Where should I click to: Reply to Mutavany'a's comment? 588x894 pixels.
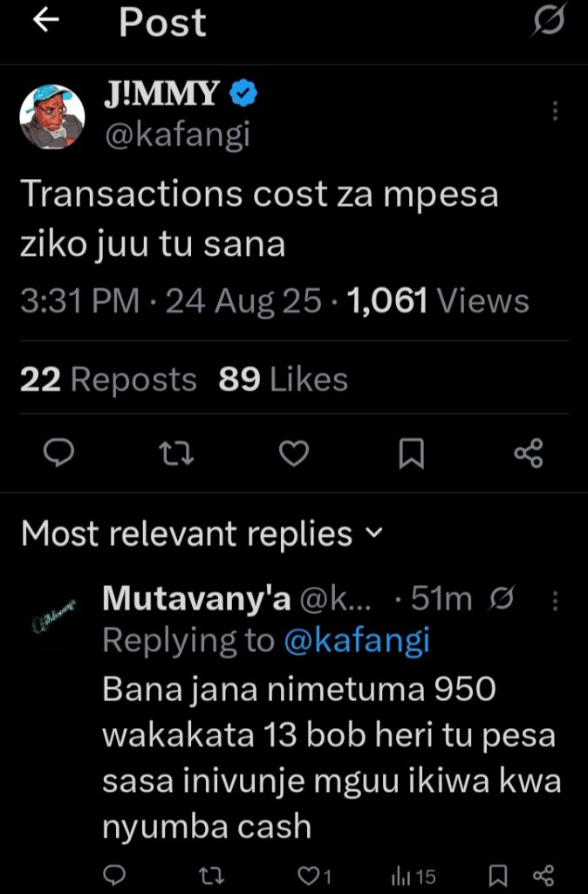[x=113, y=876]
